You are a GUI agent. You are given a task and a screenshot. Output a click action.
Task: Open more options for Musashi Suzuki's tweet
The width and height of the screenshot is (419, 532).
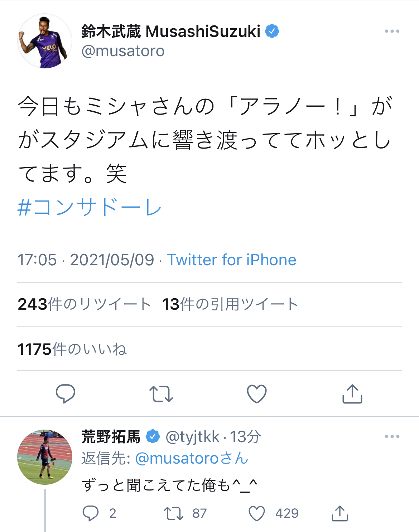392,32
